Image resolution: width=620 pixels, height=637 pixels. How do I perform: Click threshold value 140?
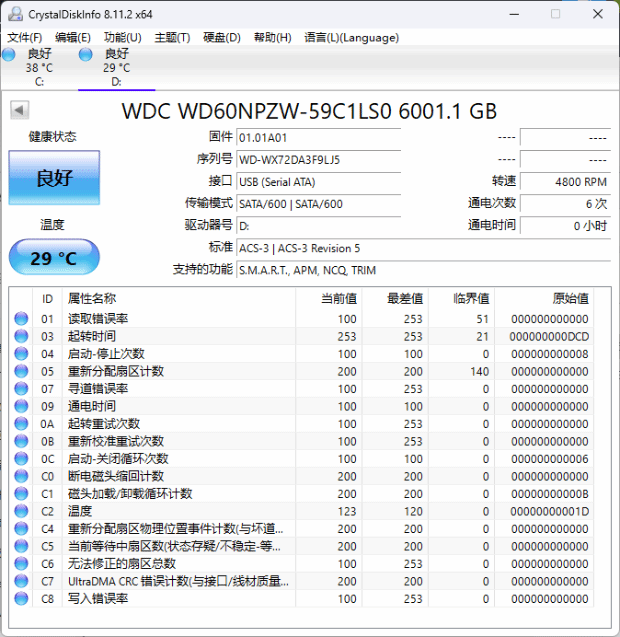pos(479,371)
